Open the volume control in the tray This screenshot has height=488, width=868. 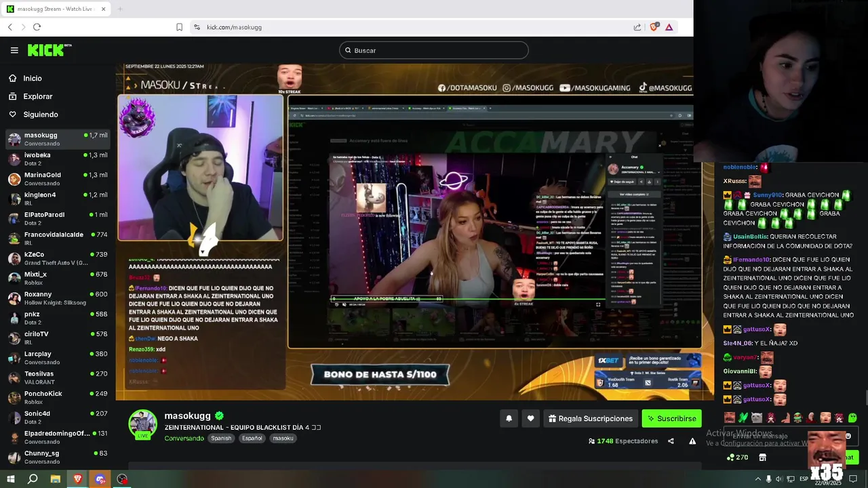pyautogui.click(x=779, y=479)
